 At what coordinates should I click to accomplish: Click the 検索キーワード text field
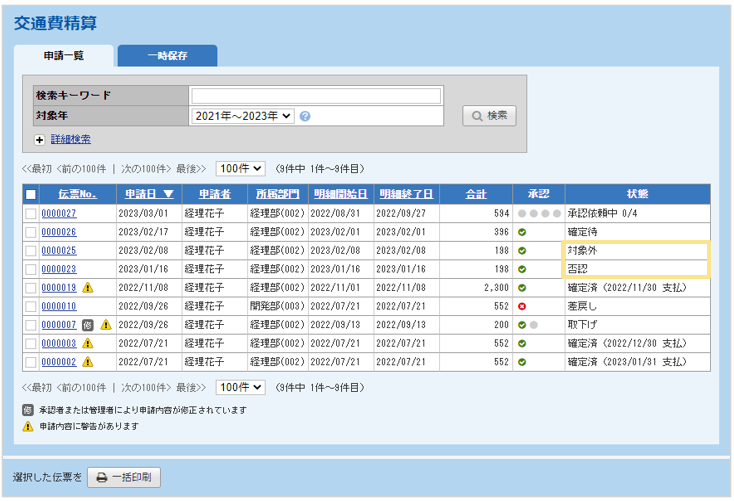pos(315,96)
